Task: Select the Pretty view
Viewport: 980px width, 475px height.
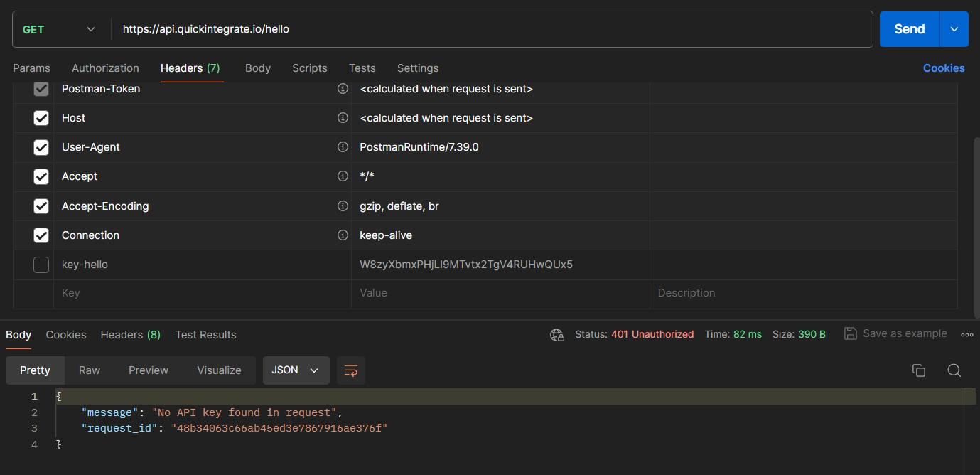Action: point(35,370)
